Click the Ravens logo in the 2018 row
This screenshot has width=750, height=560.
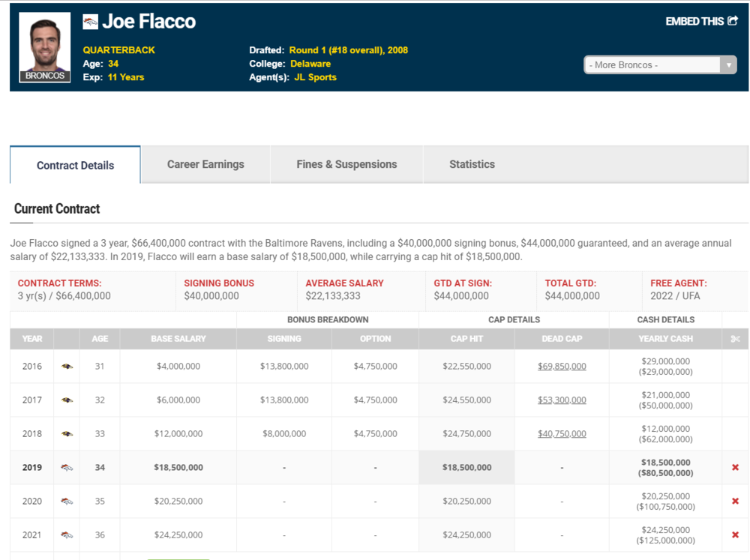pyautogui.click(x=67, y=434)
